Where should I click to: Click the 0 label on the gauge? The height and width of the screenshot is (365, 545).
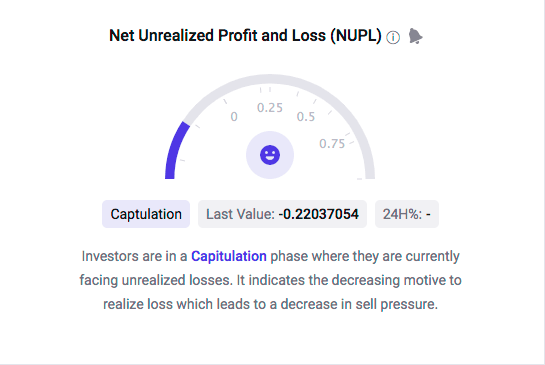(234, 117)
